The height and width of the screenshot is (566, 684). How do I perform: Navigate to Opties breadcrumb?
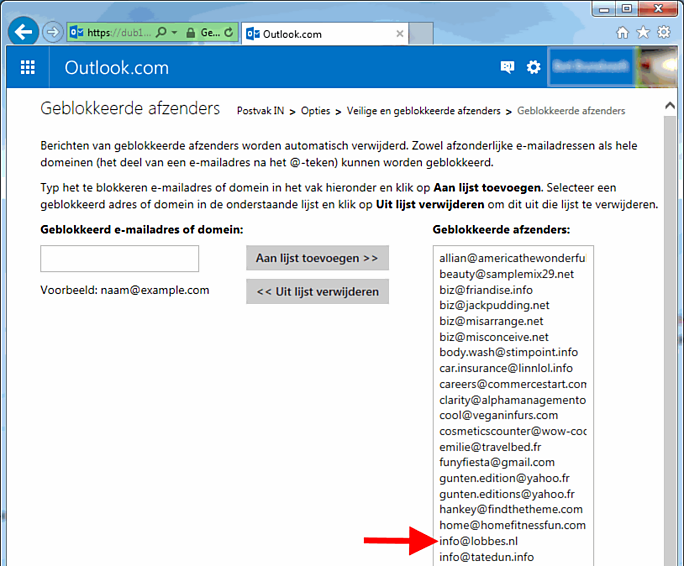[315, 111]
